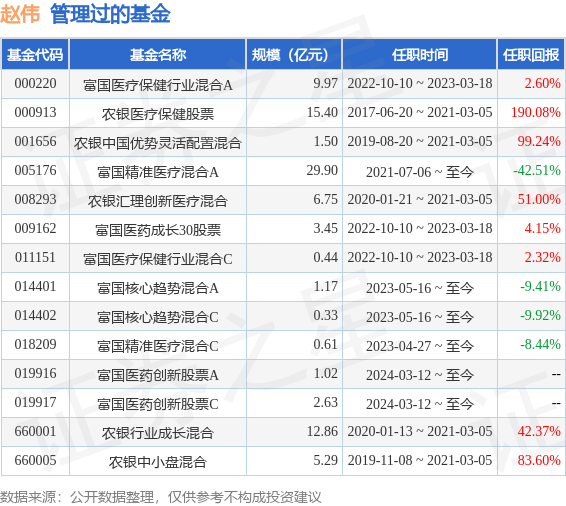Viewport: 566px width, 506px height.
Task: Select fund name 富国医药创新股票A
Action: click(158, 375)
